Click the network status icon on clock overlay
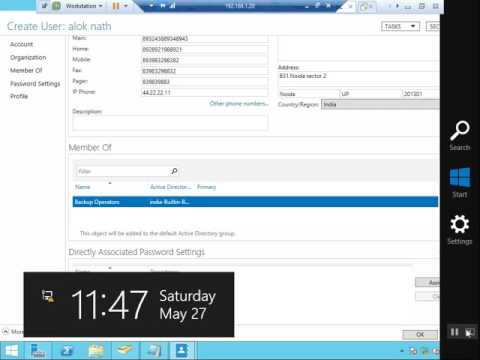The width and height of the screenshot is (480, 360). pyautogui.click(x=48, y=296)
